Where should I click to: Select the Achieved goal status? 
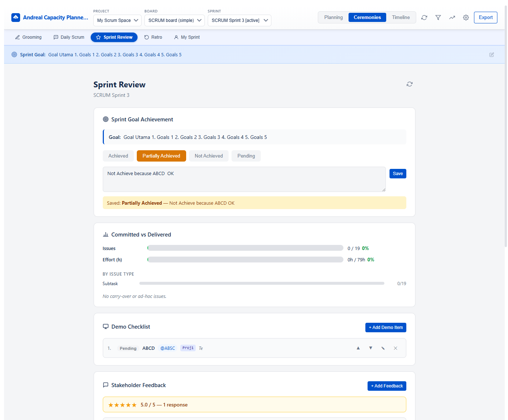(x=118, y=156)
